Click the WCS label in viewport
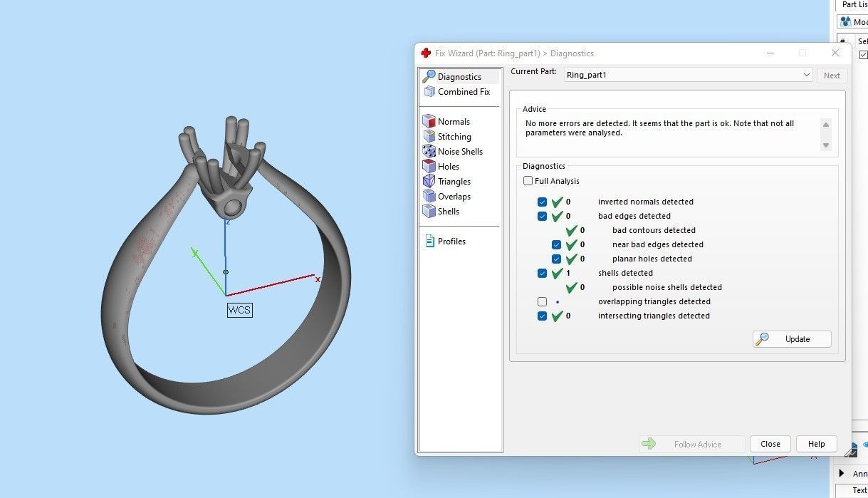Screen dimensions: 868x498 tap(239, 310)
